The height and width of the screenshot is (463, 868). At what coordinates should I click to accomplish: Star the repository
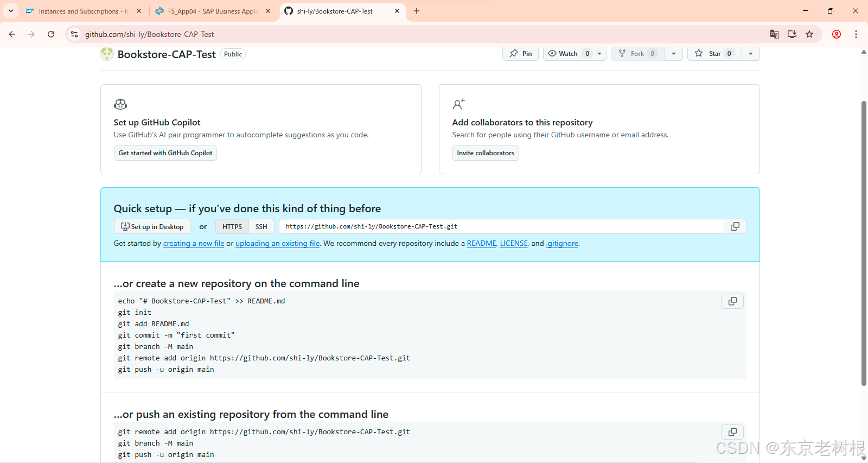(x=714, y=54)
